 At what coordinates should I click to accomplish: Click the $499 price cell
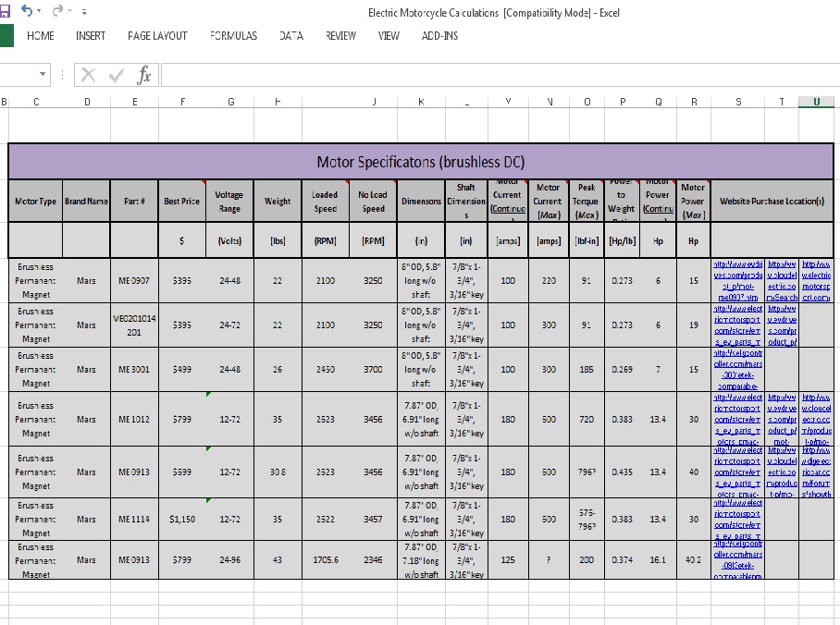click(182, 370)
